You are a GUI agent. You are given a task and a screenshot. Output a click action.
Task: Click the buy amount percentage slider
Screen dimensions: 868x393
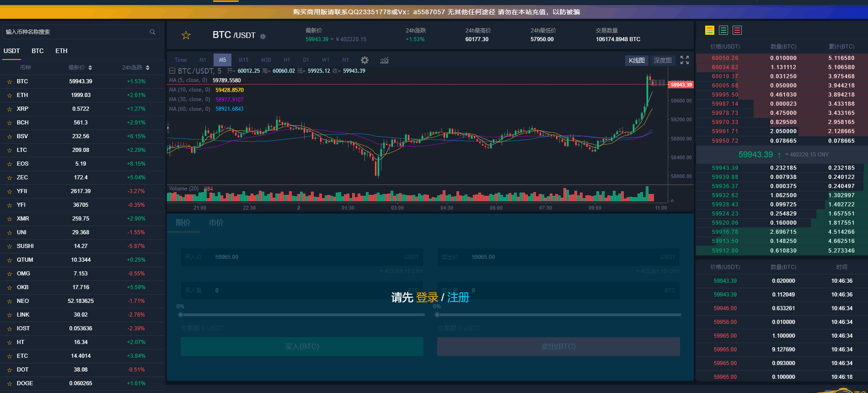(302, 315)
